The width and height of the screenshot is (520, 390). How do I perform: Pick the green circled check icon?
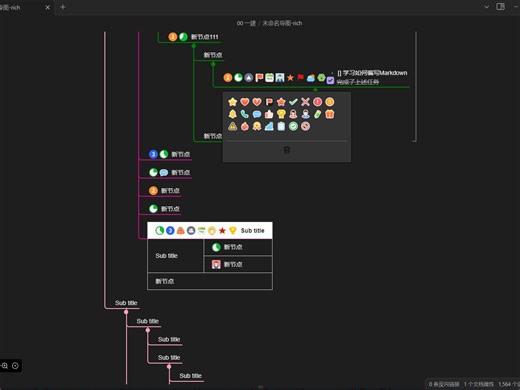pos(293,126)
